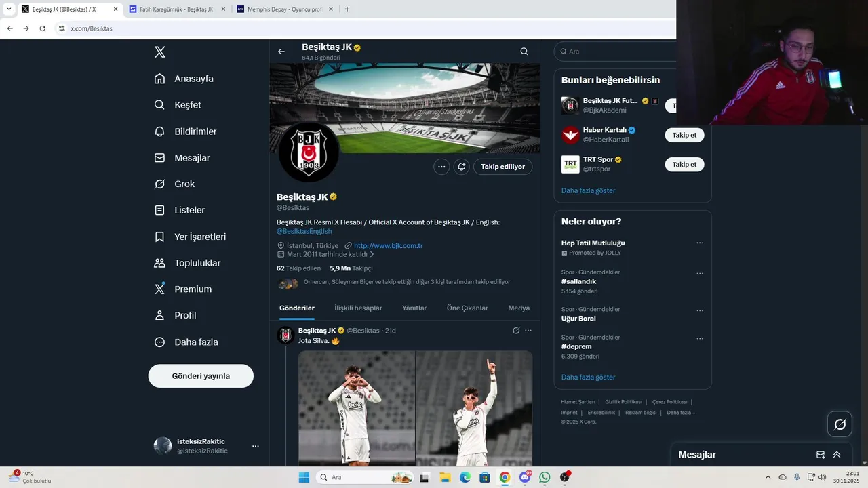Open Topluluklar in the sidebar
Image resolution: width=868 pixels, height=488 pixels.
[x=187, y=263]
